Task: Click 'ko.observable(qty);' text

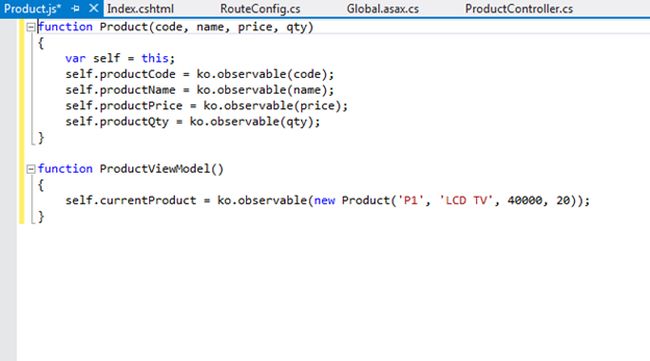Action: pos(255,121)
